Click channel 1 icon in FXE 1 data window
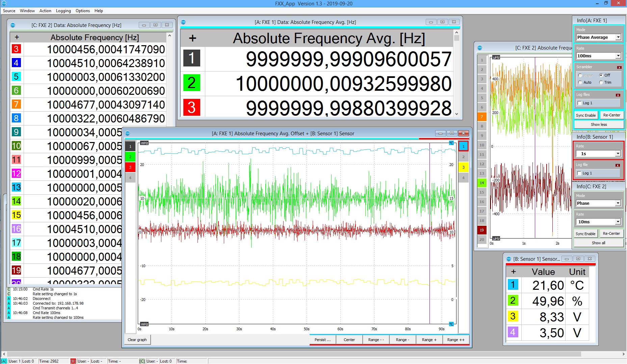The image size is (627, 364). tap(191, 58)
